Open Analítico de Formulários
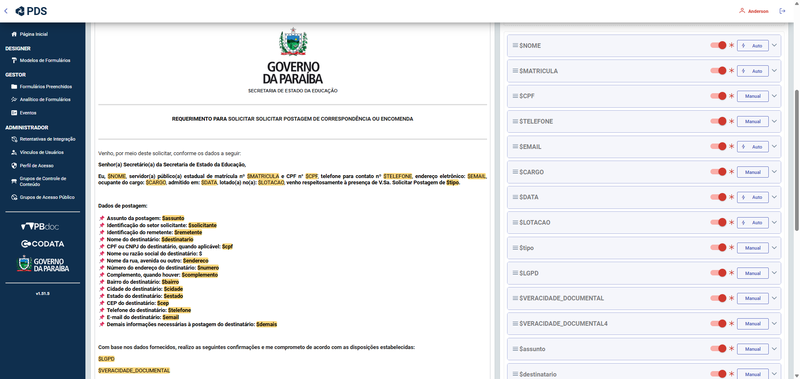 [x=41, y=99]
